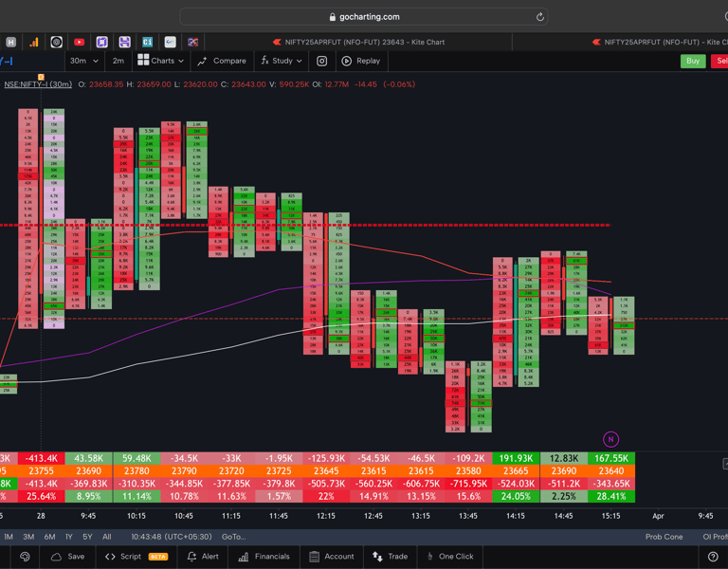
Task: Enable One Click trading label
Action: tap(456, 557)
